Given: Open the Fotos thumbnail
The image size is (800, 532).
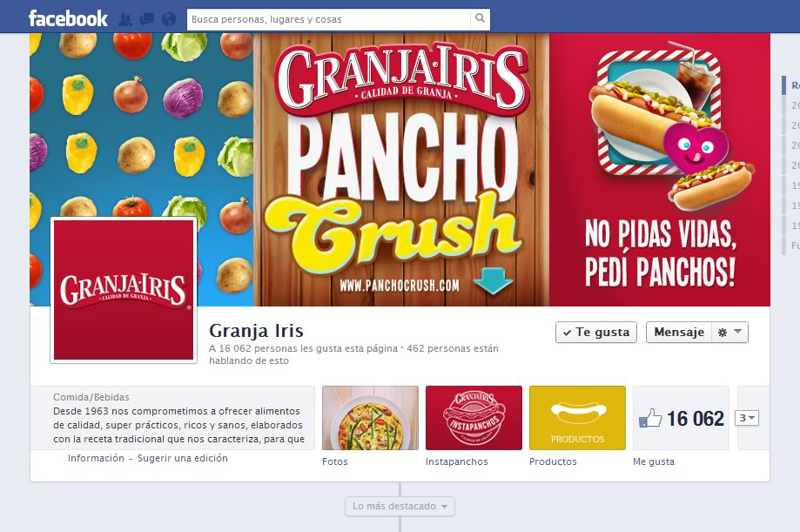Looking at the screenshot, I should [x=370, y=418].
